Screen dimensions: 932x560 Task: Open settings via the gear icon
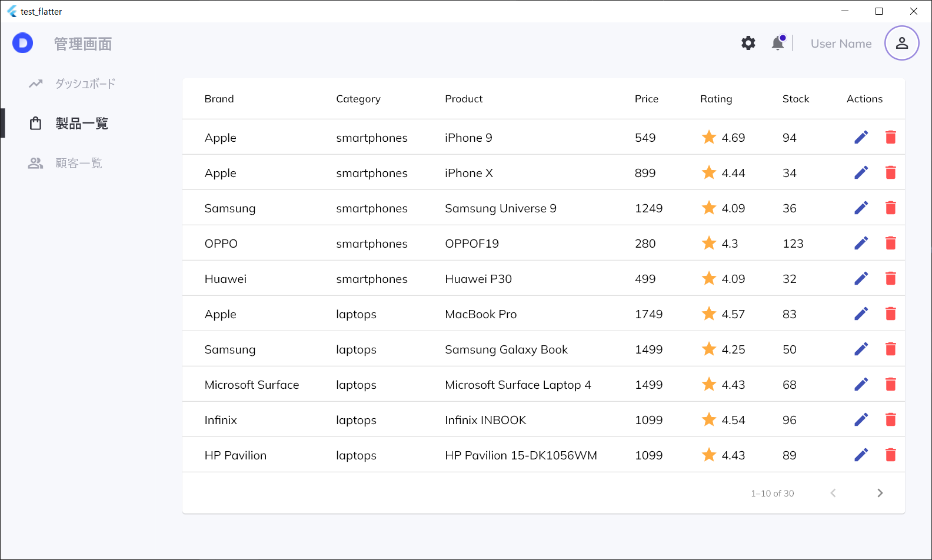(x=748, y=43)
